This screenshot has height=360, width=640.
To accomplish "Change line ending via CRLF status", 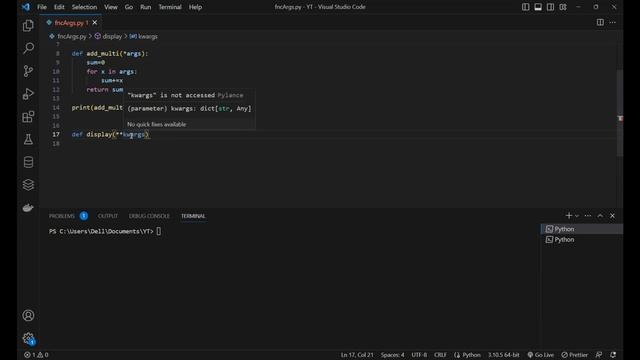I will click(x=440, y=355).
